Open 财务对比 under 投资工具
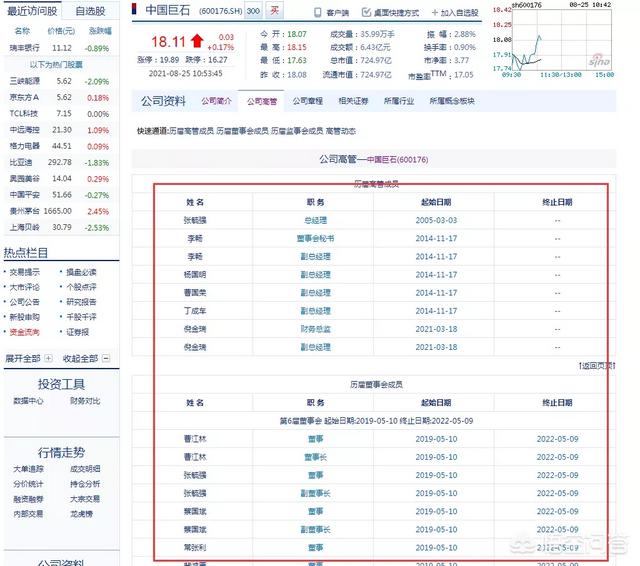 click(x=85, y=401)
